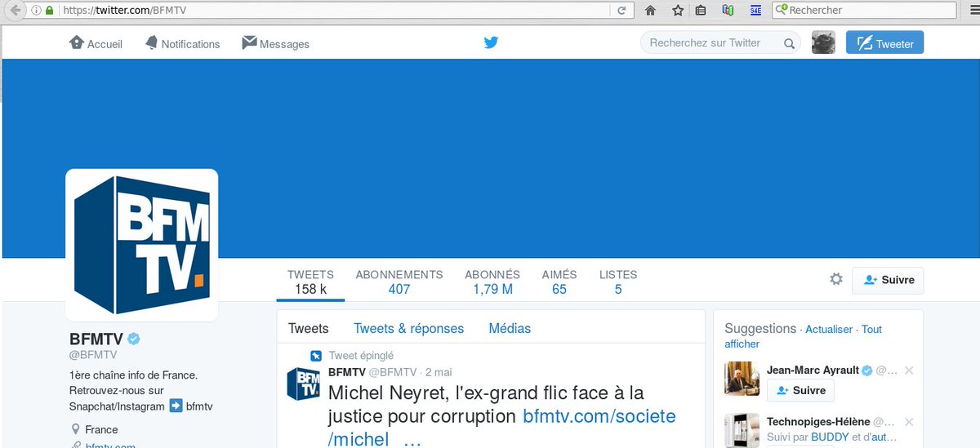The image size is (980, 448).
Task: Refresh suggestions via the Actualiser link
Action: [x=829, y=329]
